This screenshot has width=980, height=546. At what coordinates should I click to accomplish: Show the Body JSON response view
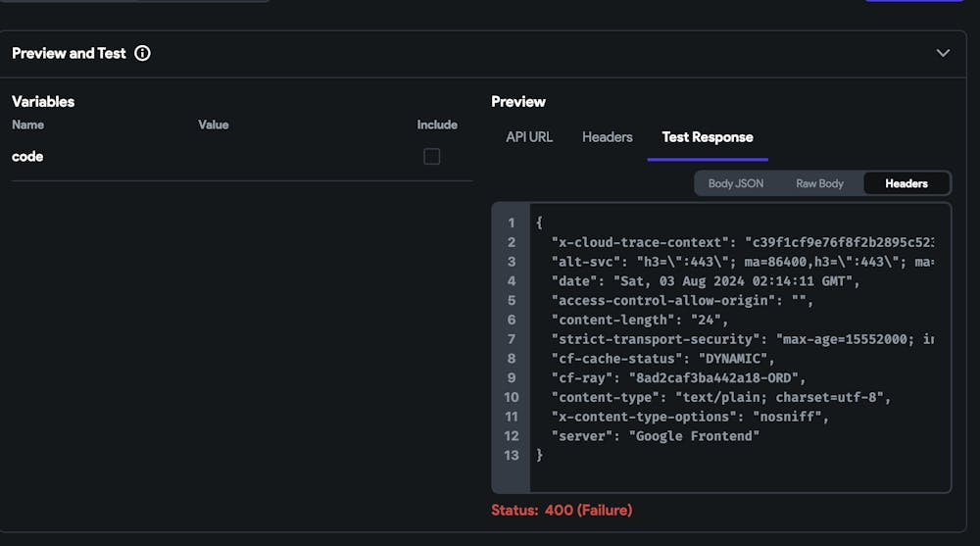(736, 183)
